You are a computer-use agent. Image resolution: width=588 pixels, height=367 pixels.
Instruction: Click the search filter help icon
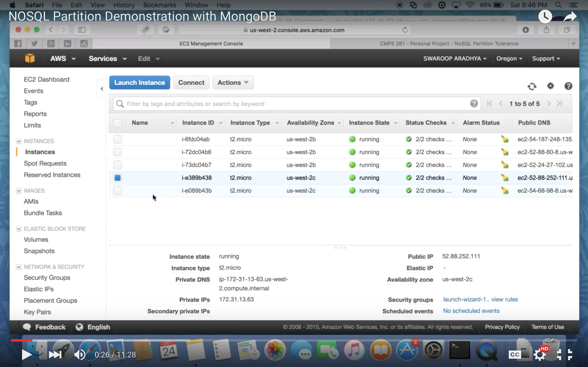click(474, 104)
